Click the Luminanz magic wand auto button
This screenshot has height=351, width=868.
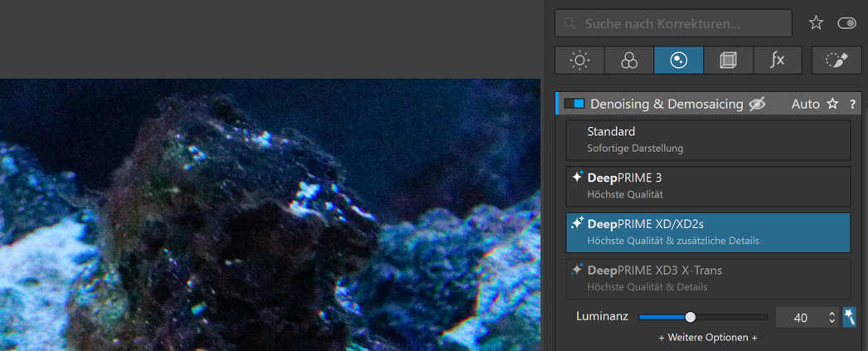(849, 317)
